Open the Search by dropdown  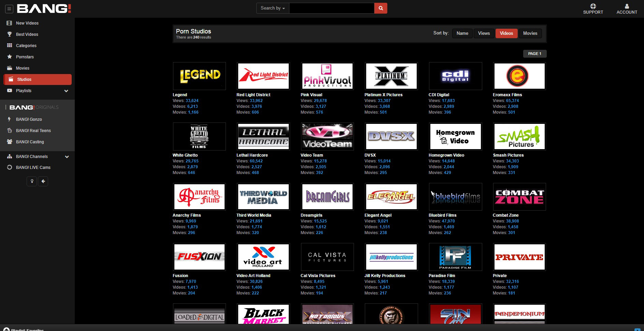(273, 8)
